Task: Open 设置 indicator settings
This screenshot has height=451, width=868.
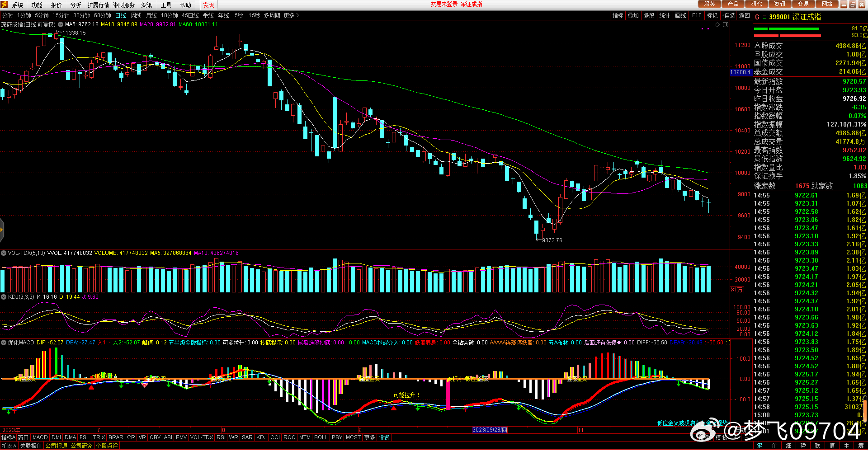Action: 384,437
